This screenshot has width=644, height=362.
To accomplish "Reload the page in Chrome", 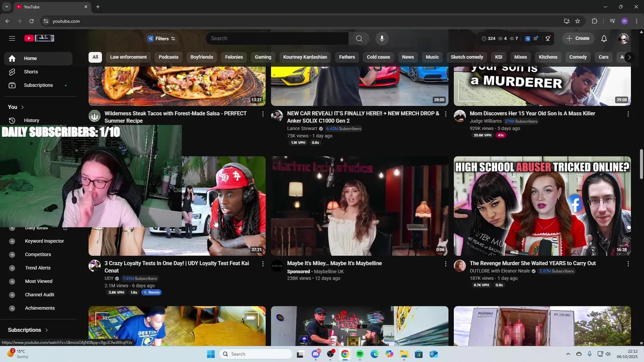I will (x=31, y=21).
